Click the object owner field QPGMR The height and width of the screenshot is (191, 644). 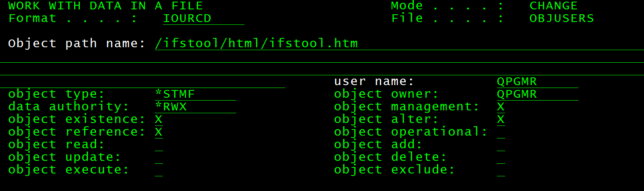coord(538,94)
